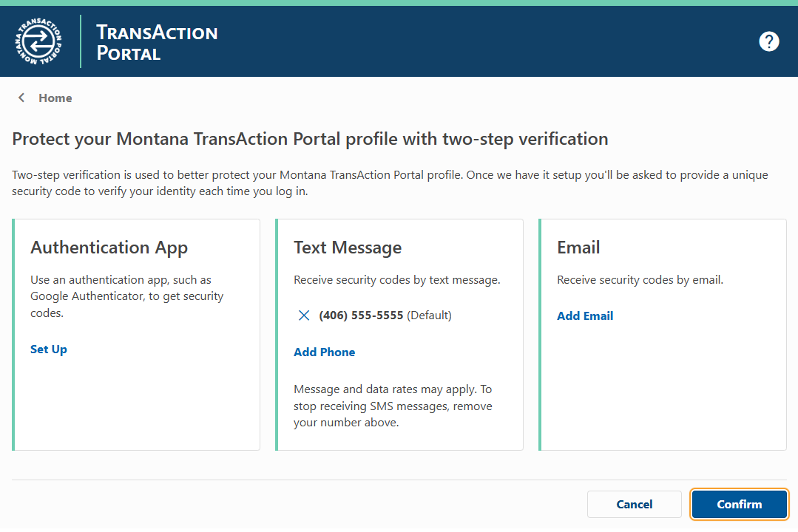798x532 pixels.
Task: Set Up the authentication app
Action: 49,349
